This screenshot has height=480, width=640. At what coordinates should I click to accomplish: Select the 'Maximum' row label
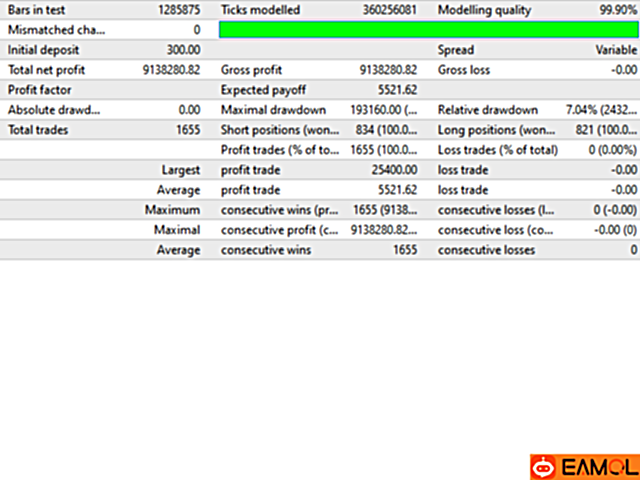tap(173, 210)
